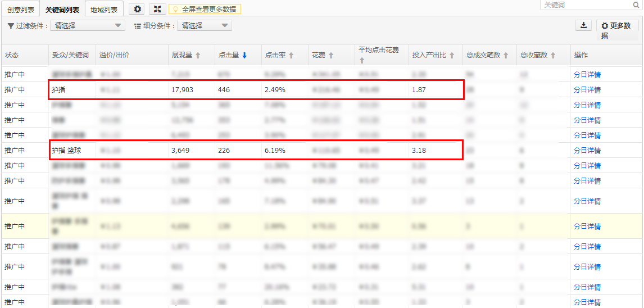This screenshot has width=644, height=308.
Task: Sort by 展现量 arrow icon
Action: tap(198, 56)
